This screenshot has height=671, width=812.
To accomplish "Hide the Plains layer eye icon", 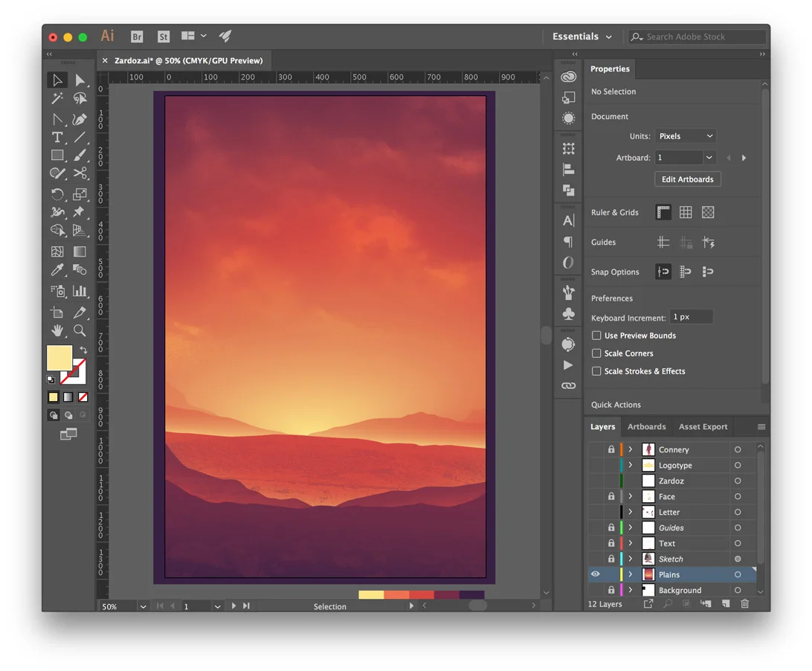I will click(596, 574).
